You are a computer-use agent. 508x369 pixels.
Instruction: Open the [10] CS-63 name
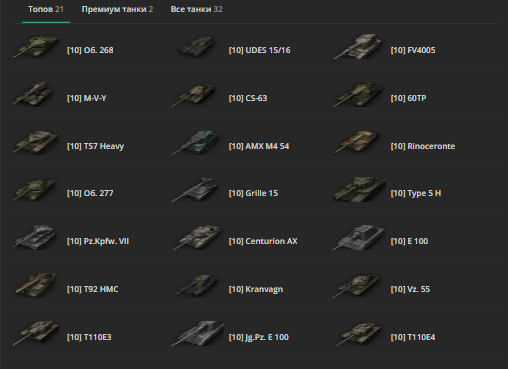click(x=248, y=98)
